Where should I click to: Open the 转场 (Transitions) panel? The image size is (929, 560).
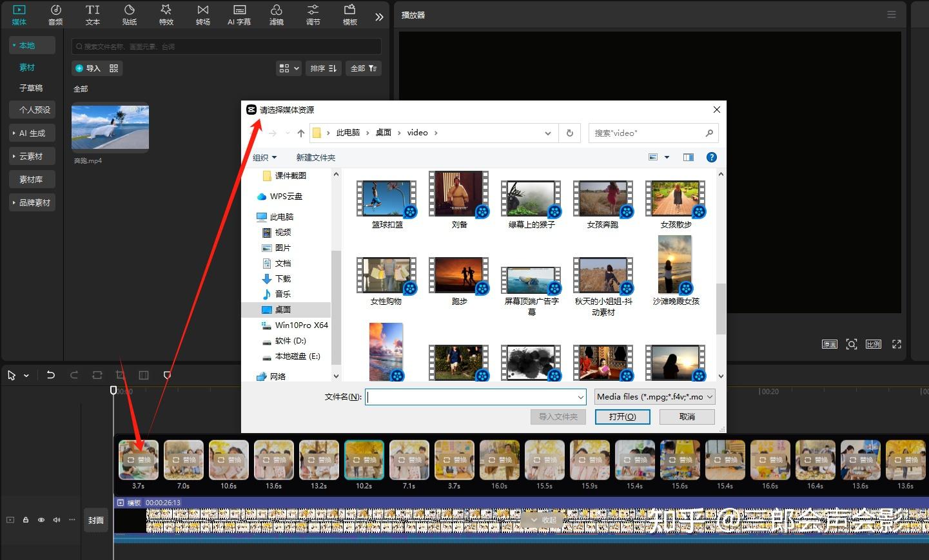(x=202, y=14)
